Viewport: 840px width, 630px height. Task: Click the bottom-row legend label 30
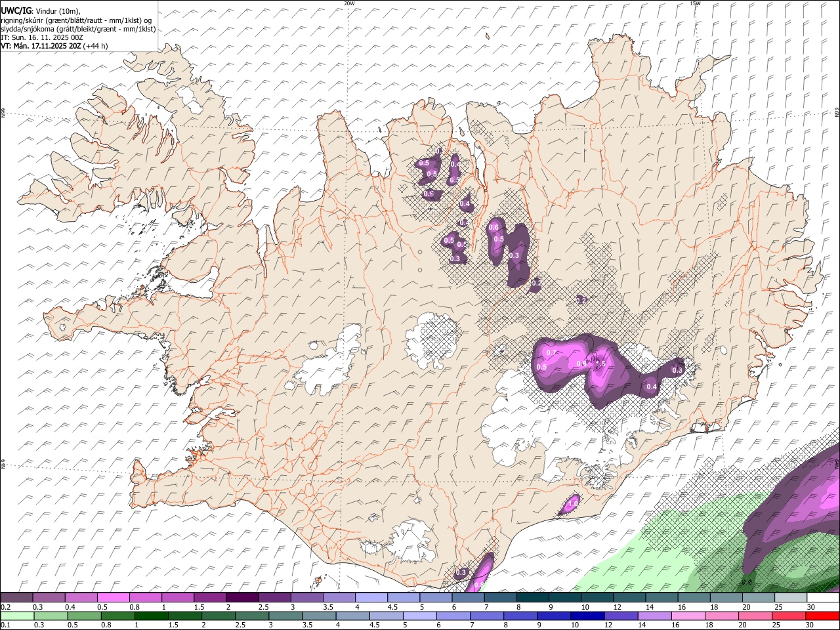pyautogui.click(x=811, y=625)
